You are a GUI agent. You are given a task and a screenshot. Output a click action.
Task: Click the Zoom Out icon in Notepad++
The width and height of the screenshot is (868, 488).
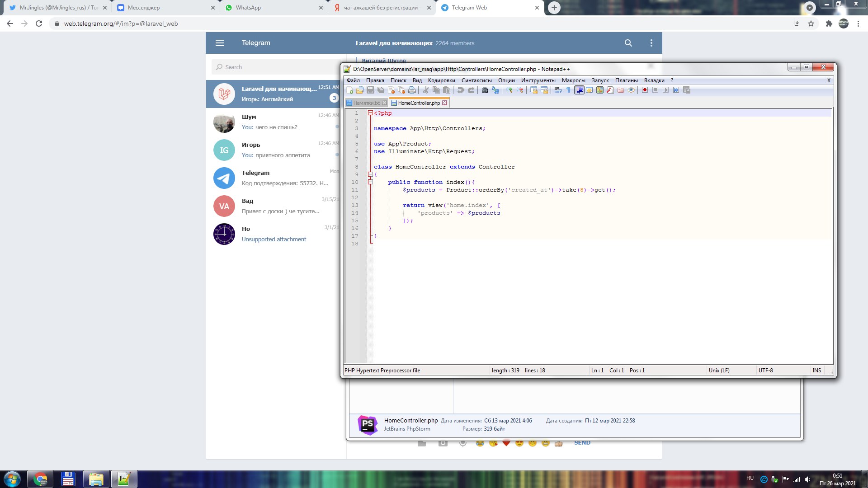pyautogui.click(x=519, y=90)
